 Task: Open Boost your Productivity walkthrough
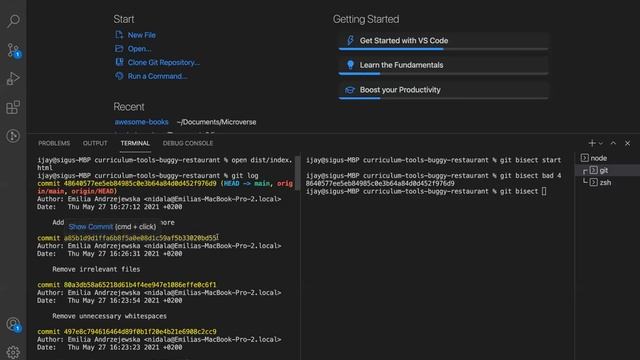tap(443, 90)
